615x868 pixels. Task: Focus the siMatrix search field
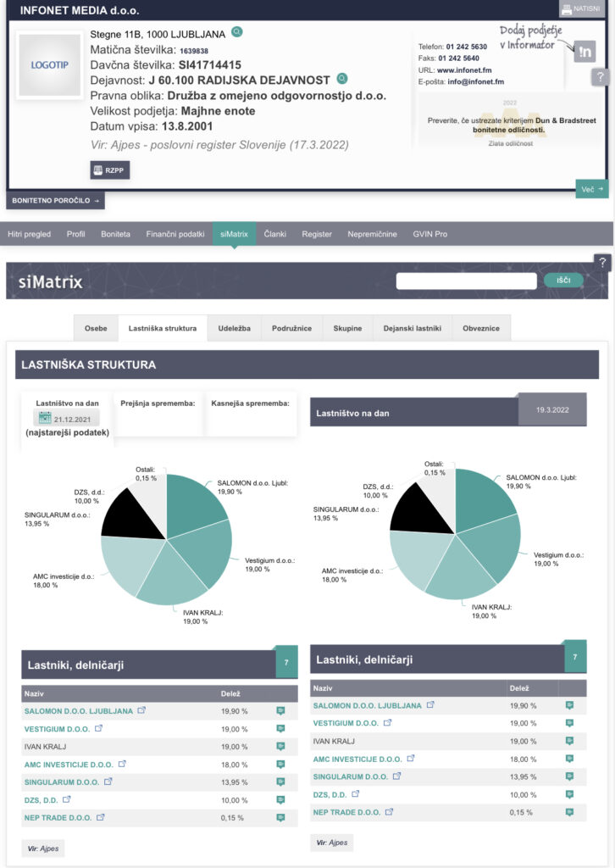tap(466, 281)
